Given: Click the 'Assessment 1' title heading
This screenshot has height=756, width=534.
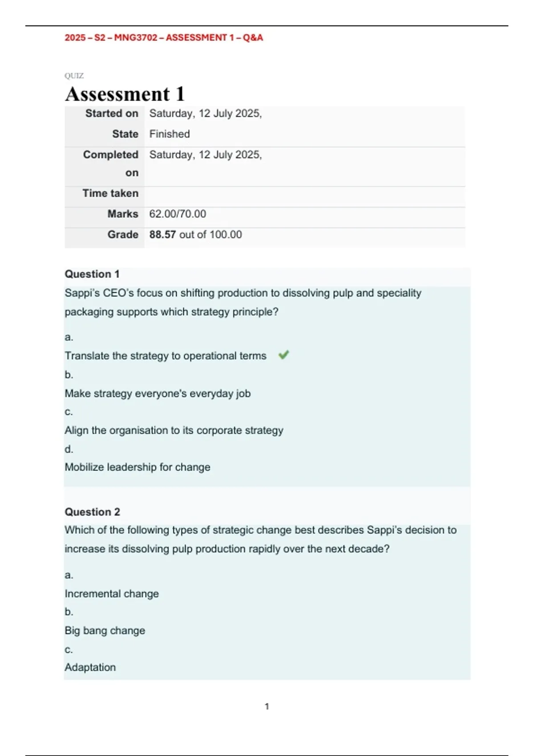Looking at the screenshot, I should coord(125,94).
